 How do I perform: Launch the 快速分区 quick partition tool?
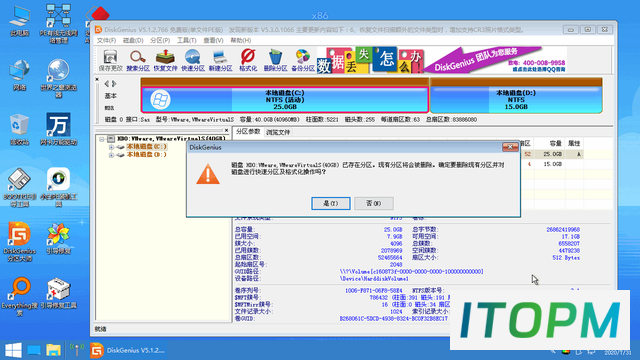point(193,60)
